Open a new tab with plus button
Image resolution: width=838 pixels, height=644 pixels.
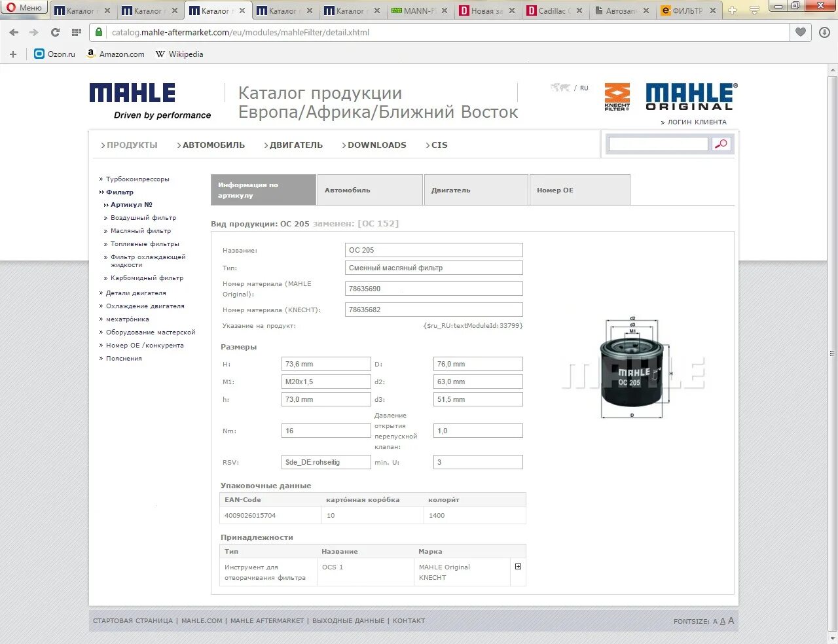tap(733, 10)
